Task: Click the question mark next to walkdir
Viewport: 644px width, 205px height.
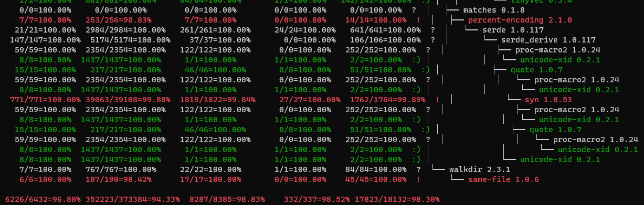Action: (x=418, y=169)
